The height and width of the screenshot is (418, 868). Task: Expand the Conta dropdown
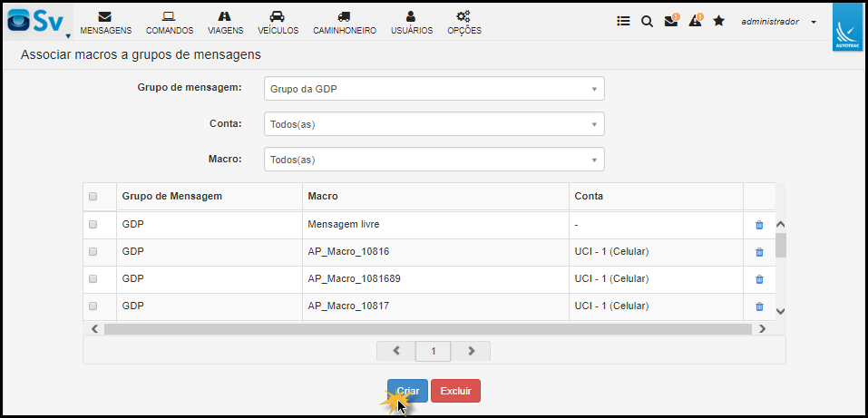tap(434, 124)
